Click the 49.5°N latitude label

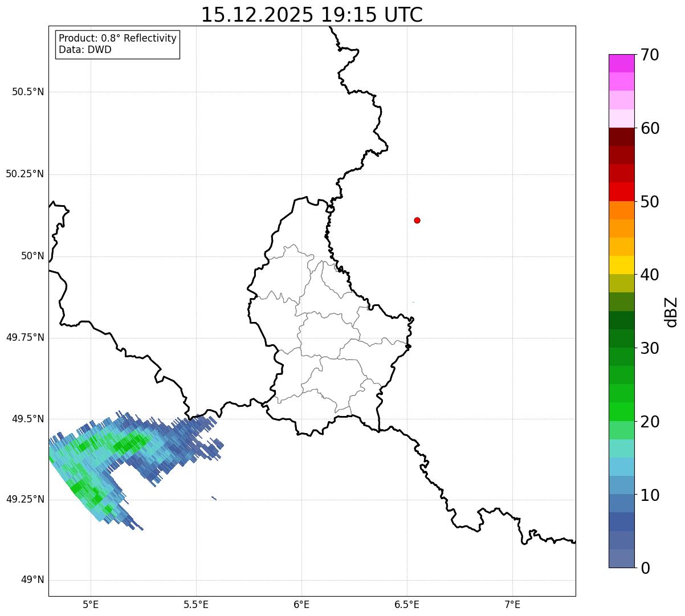(28, 419)
